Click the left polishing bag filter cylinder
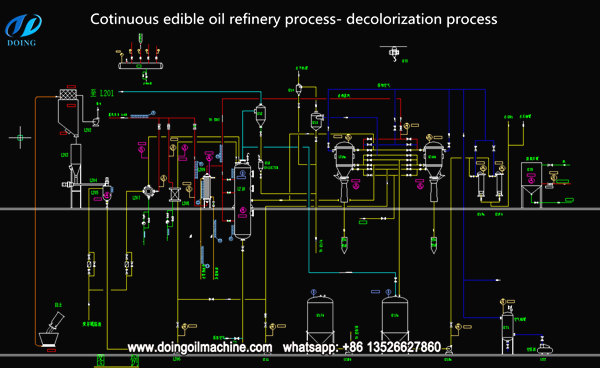600x368 pixels. coord(481,185)
